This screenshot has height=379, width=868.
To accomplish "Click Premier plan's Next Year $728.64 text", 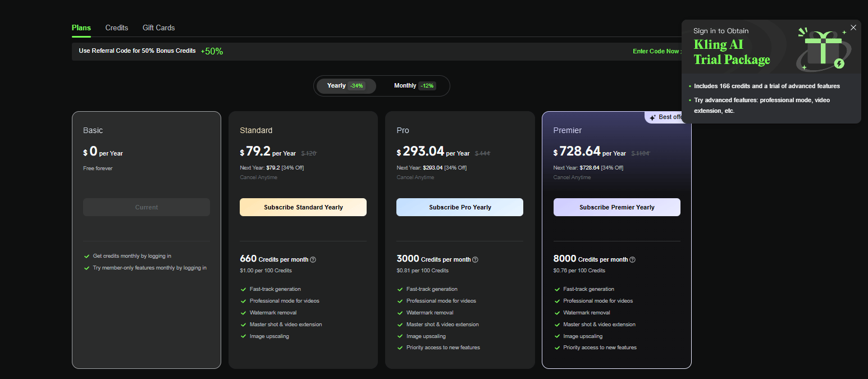I will click(x=588, y=168).
